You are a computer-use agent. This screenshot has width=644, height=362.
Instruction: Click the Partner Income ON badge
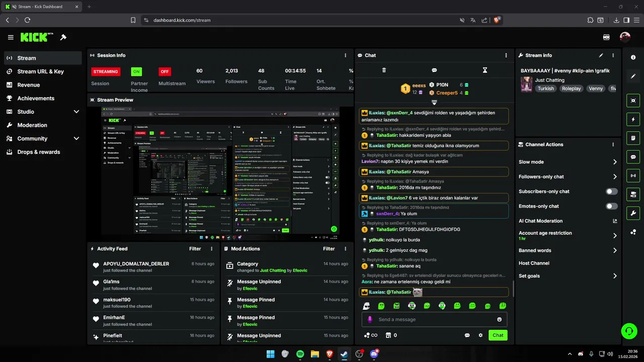(136, 71)
